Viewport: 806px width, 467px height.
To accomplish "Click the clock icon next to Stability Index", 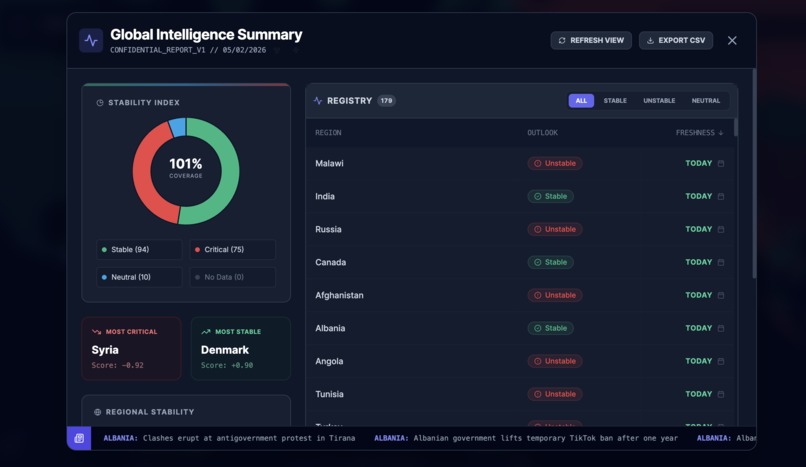I will pos(100,103).
